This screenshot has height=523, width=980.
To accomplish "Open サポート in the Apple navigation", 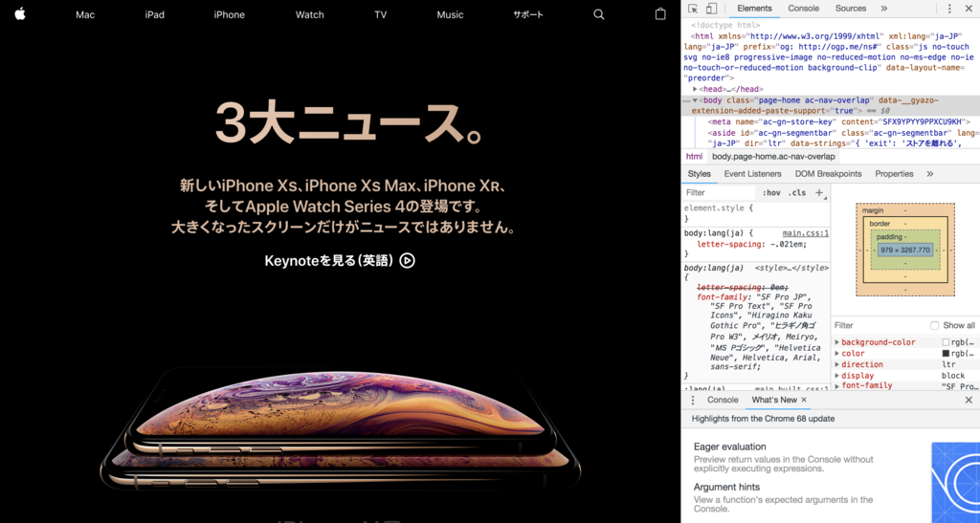I will pyautogui.click(x=528, y=14).
